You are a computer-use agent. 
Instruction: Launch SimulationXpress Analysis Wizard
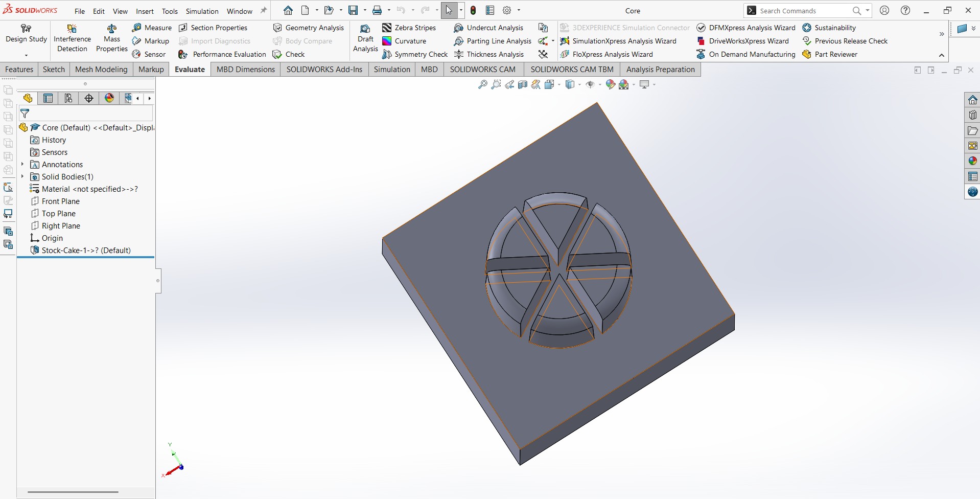tap(618, 41)
